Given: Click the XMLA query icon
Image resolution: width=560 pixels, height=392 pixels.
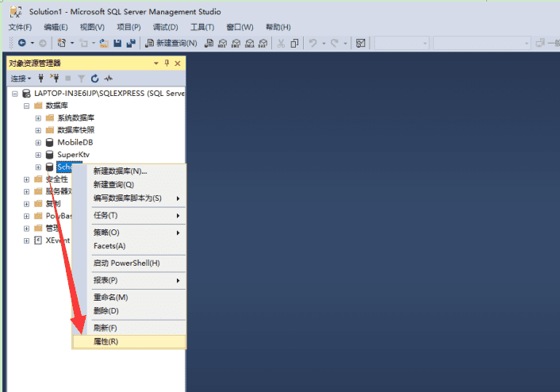Looking at the screenshot, I should (250, 44).
